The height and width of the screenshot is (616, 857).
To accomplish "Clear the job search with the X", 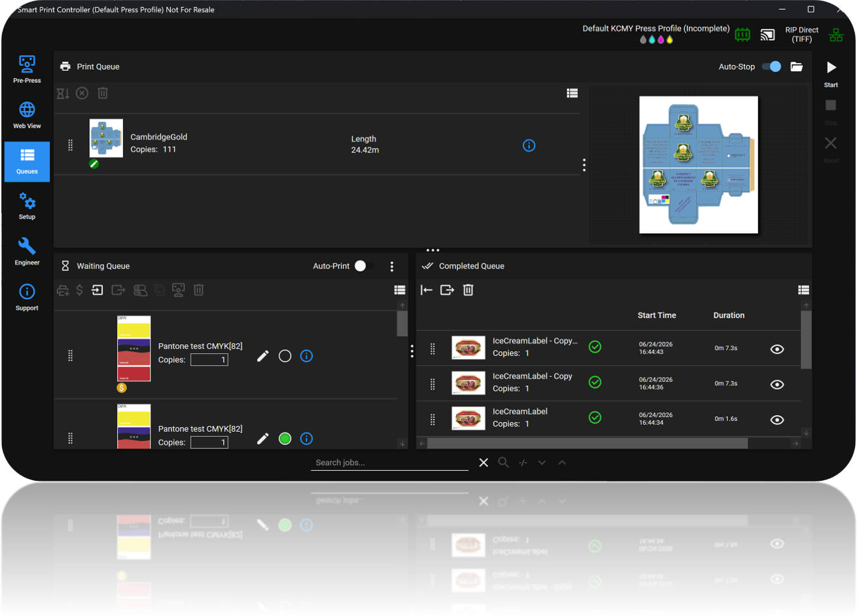I will pos(483,463).
